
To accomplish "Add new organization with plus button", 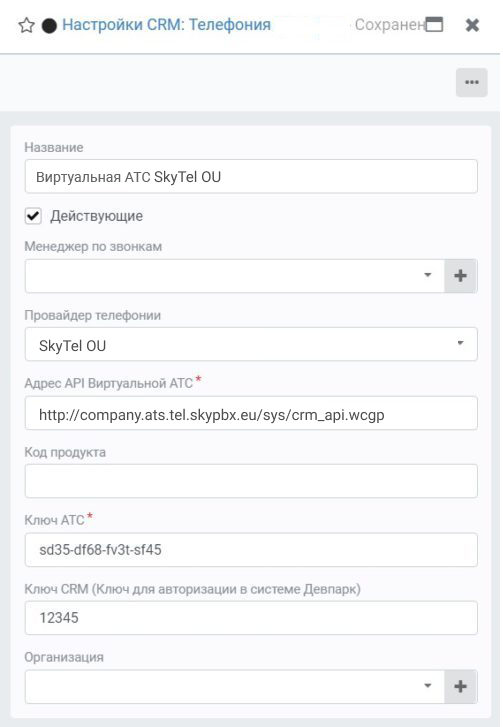I will point(460,687).
